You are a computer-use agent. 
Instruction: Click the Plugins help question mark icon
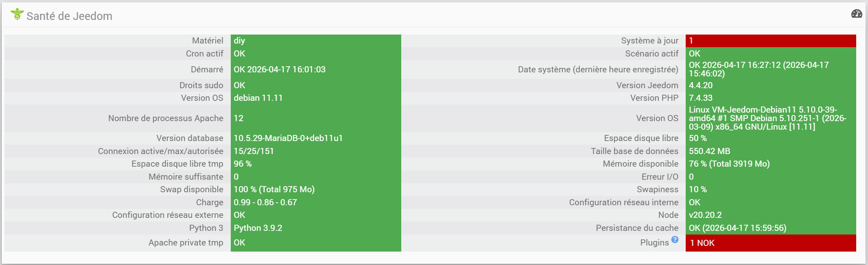click(675, 240)
